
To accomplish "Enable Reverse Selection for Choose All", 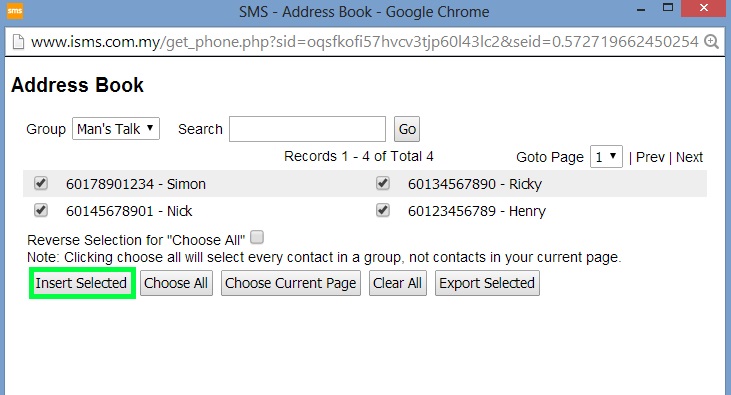I will pos(257,237).
